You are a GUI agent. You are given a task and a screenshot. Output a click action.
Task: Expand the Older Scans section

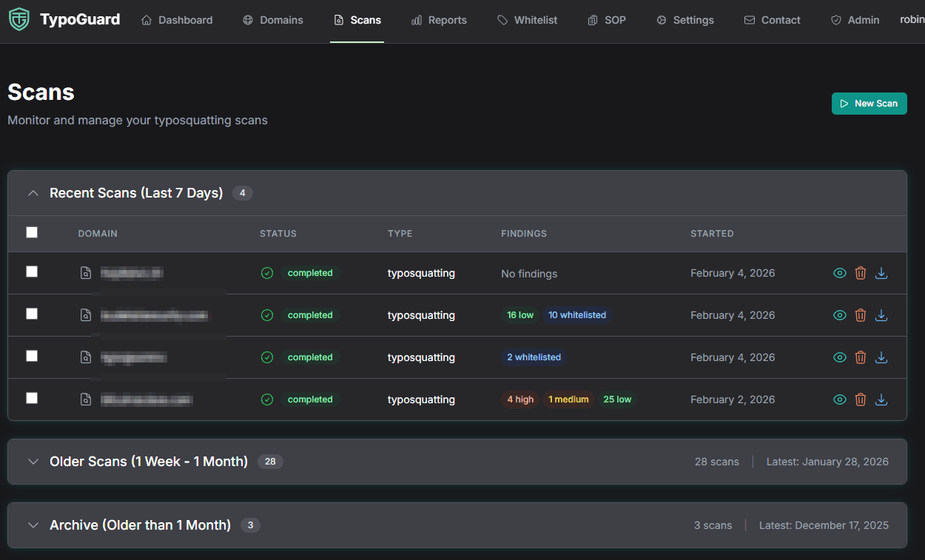click(33, 462)
